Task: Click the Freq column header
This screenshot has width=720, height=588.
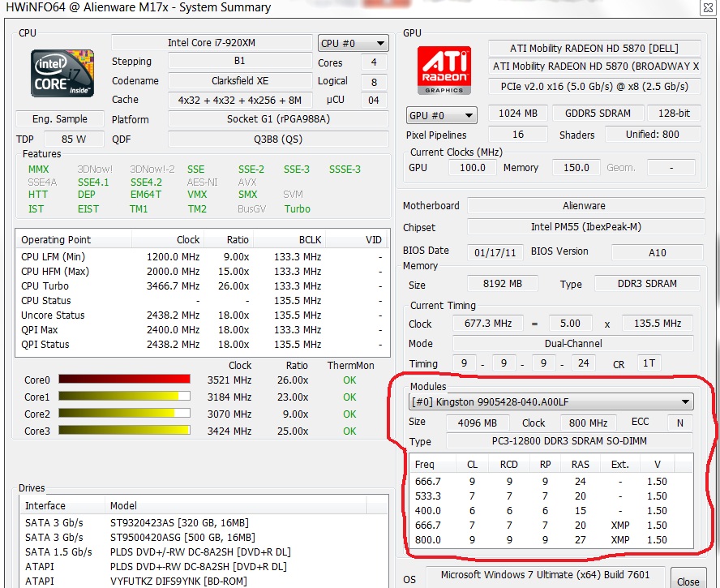Action: click(432, 465)
